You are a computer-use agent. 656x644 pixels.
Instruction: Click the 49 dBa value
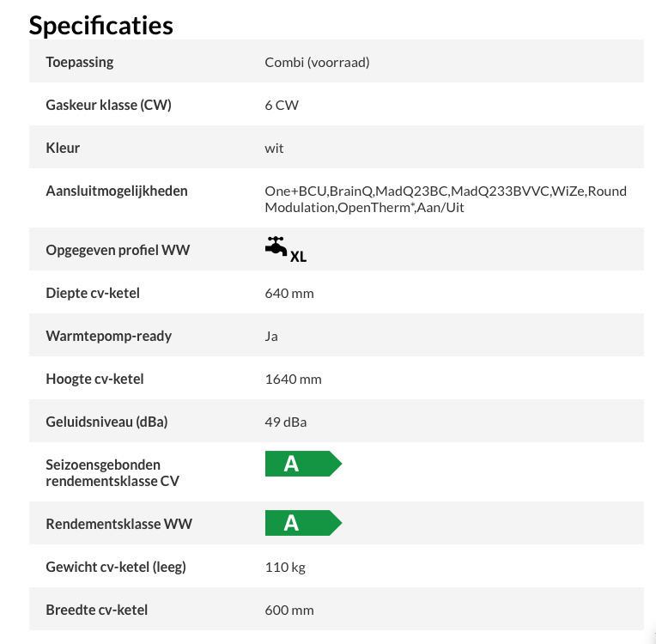[286, 422]
